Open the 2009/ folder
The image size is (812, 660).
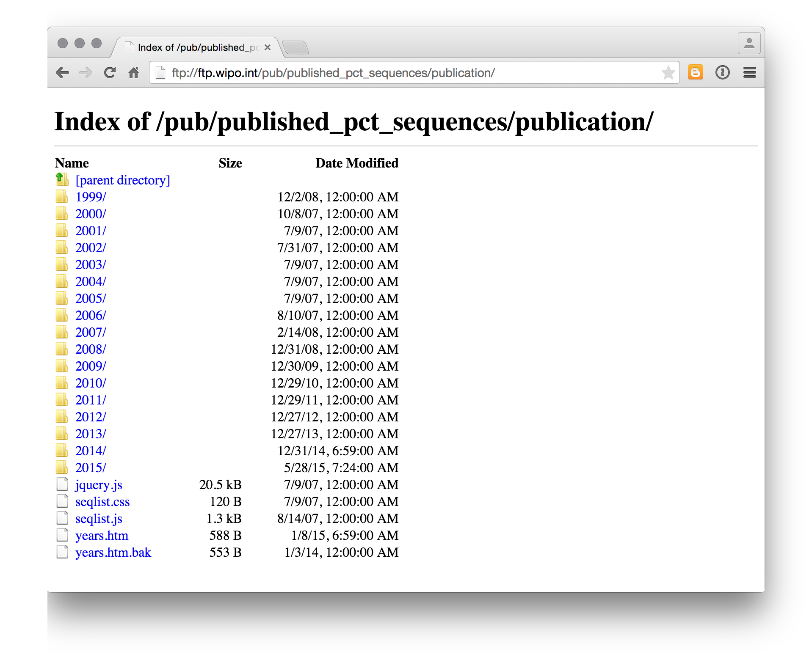click(91, 366)
